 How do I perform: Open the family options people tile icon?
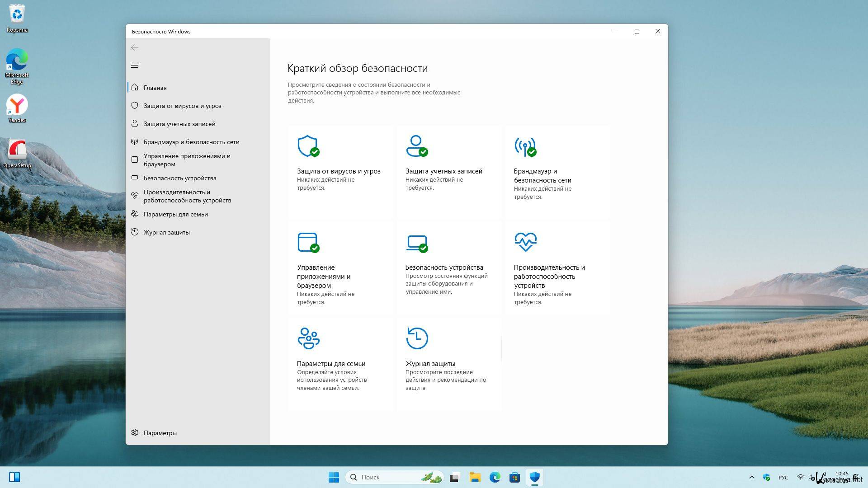[x=308, y=338]
